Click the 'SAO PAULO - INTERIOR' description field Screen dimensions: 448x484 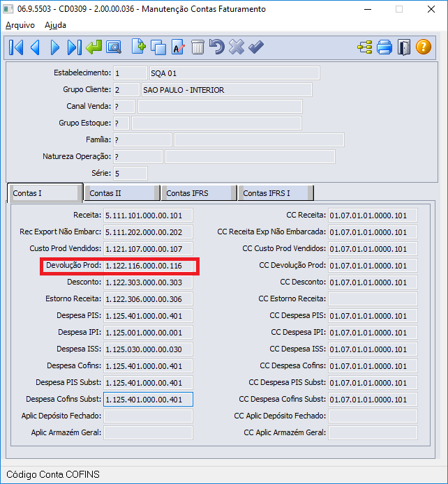pyautogui.click(x=227, y=90)
